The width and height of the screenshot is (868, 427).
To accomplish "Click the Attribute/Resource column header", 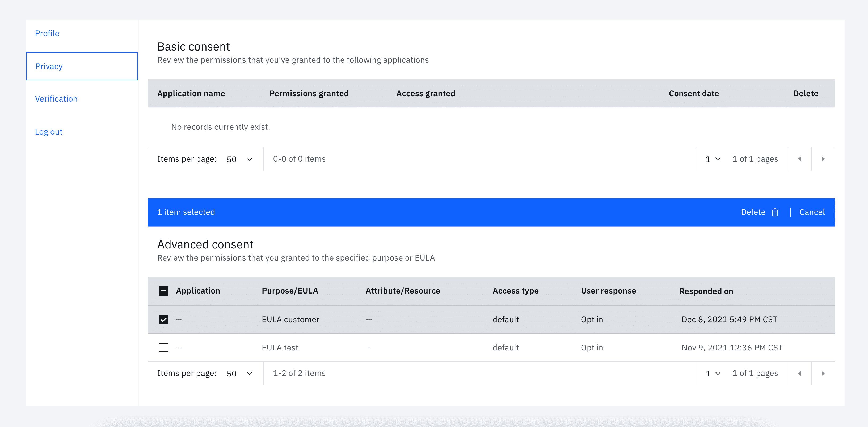I will coord(403,291).
